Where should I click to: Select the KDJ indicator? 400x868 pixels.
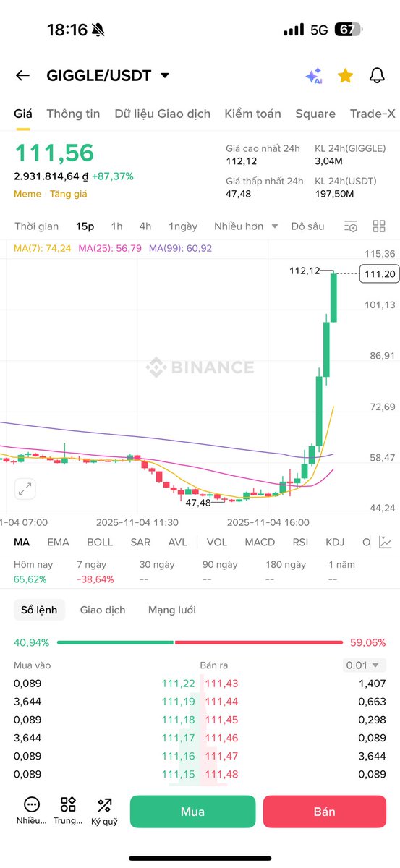(335, 542)
